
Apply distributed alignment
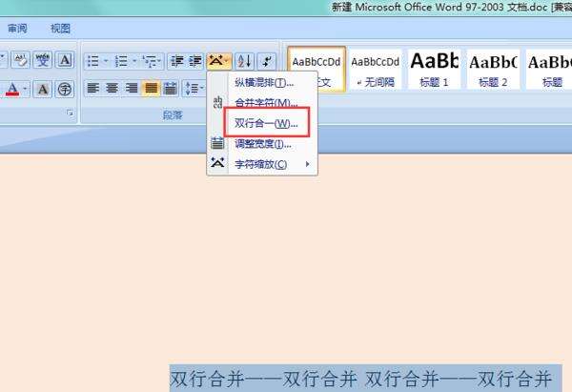coord(170,89)
